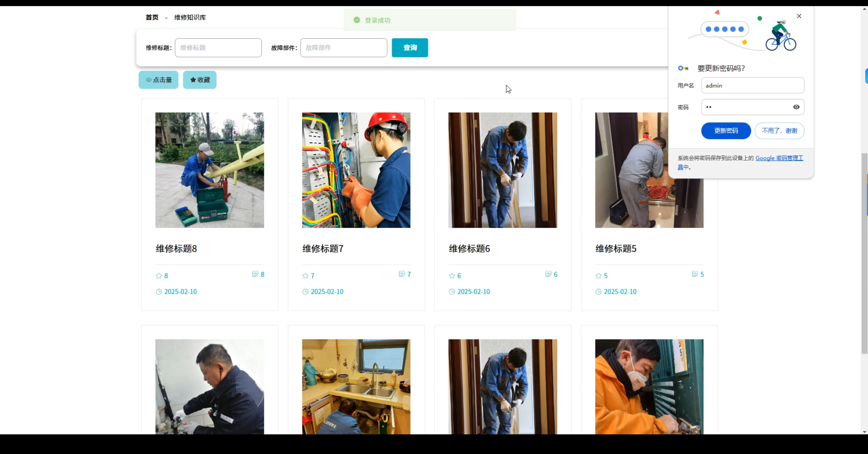This screenshot has width=868, height=454.
Task: Click the star icon on 维修标题8 card
Action: coord(159,276)
